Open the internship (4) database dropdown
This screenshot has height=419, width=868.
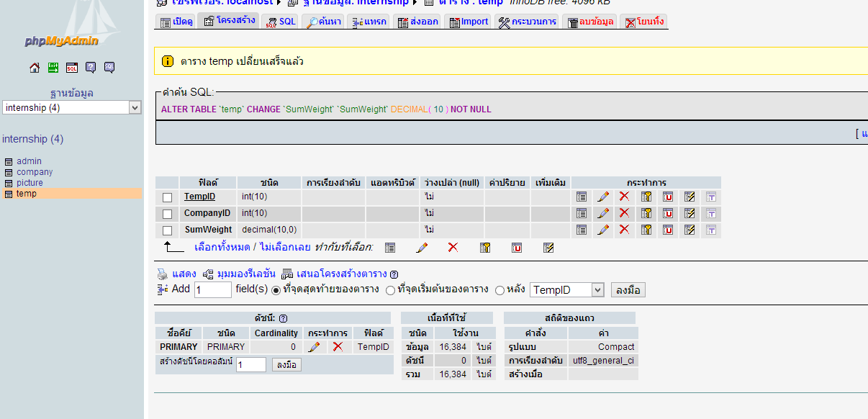pyautogui.click(x=72, y=107)
